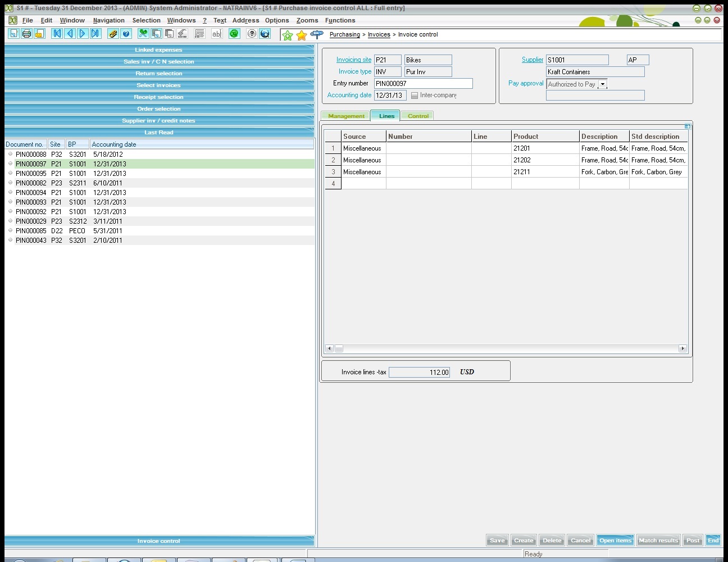Open the Pay approval dropdown

[x=602, y=84]
